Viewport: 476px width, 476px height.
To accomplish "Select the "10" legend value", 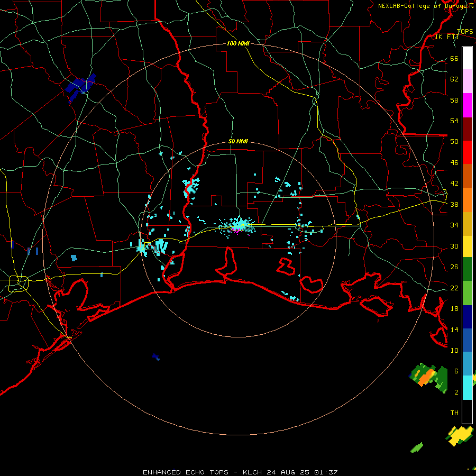I will pos(454,350).
